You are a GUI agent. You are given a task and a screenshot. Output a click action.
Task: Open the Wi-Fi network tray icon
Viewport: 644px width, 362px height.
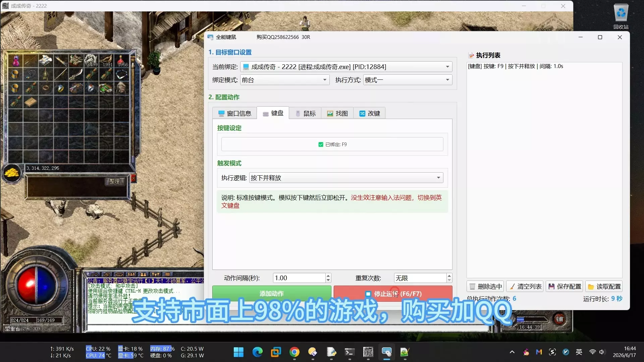point(592,352)
